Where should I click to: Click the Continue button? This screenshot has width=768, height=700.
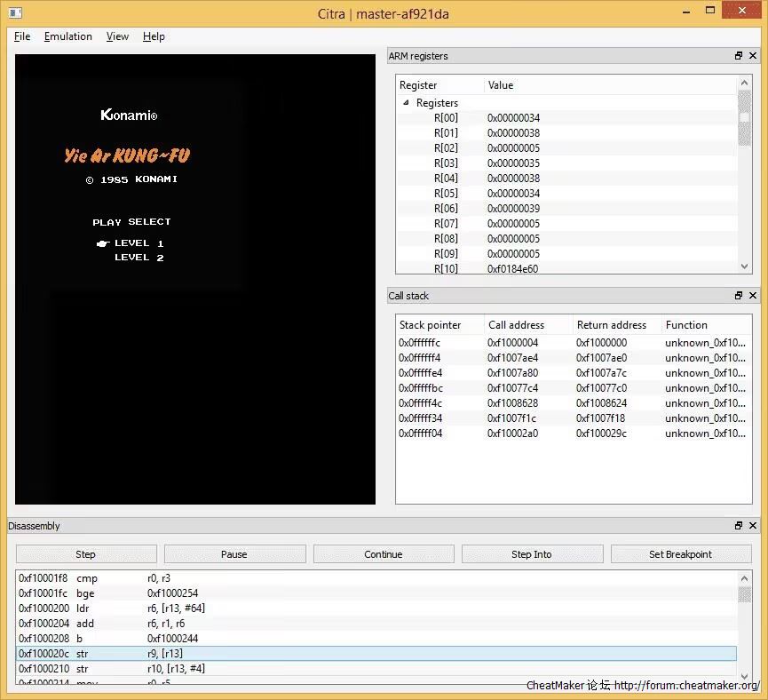point(383,554)
